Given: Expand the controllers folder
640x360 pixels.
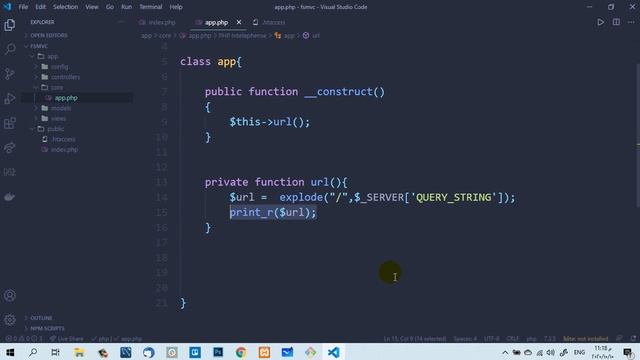Looking at the screenshot, I should click(65, 77).
